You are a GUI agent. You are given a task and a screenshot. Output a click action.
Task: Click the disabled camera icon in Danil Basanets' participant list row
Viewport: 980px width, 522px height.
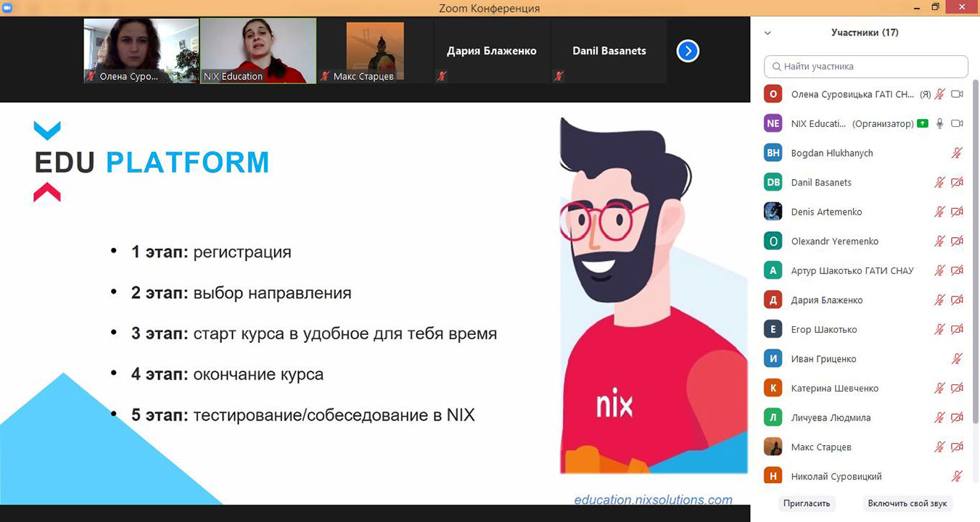[x=957, y=183]
